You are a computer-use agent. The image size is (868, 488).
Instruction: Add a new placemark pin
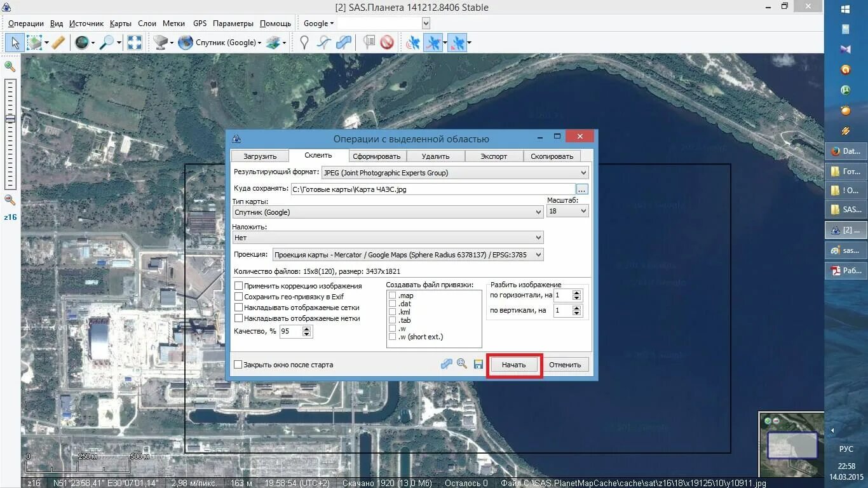[304, 43]
